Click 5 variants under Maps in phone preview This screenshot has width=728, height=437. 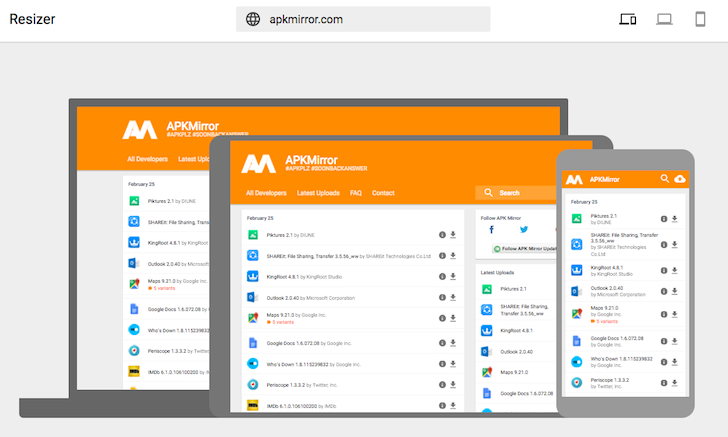pos(604,321)
